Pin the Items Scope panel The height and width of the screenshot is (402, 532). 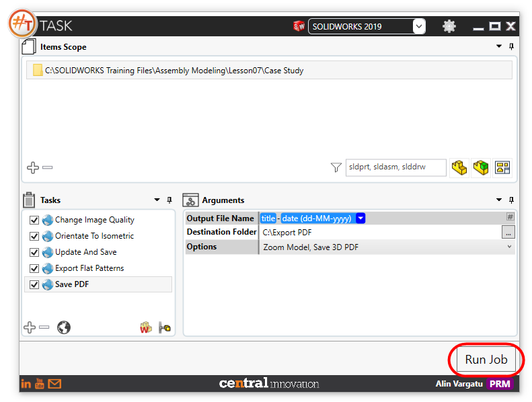[511, 46]
